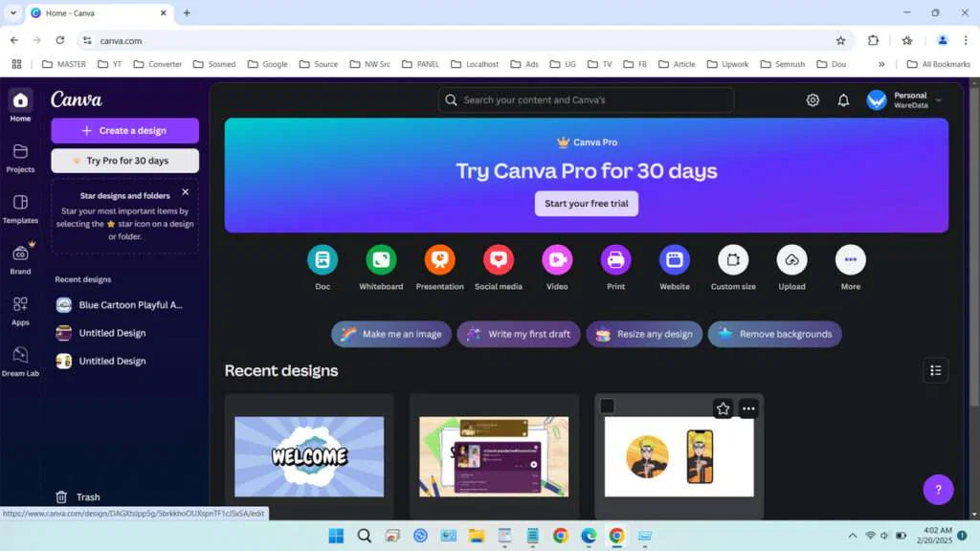Click the Social media design icon
This screenshot has height=551, width=980.
tap(498, 260)
